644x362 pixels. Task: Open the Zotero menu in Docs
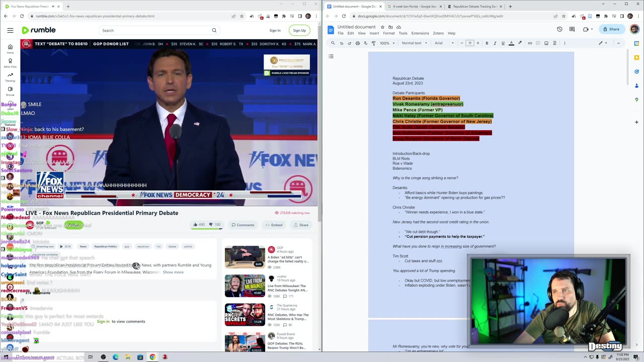pyautogui.click(x=438, y=33)
